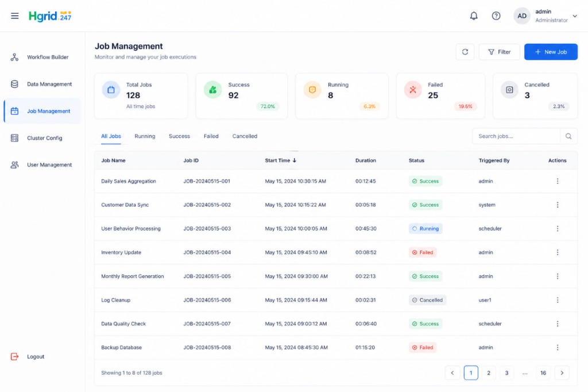View the Cancelled jobs tab

[x=245, y=136]
